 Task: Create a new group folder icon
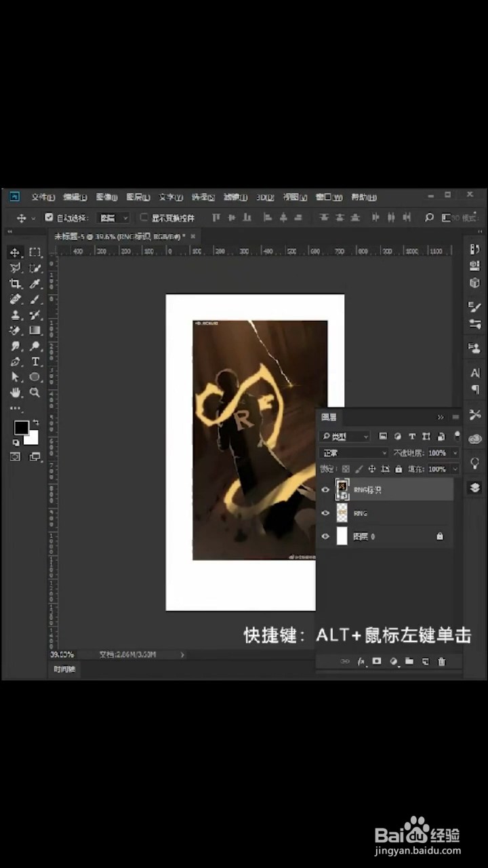click(x=409, y=661)
